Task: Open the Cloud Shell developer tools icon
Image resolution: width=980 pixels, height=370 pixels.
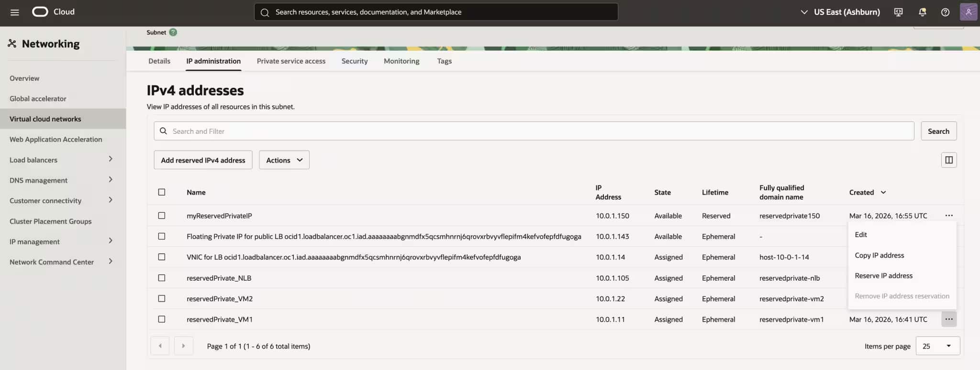Action: 898,12
